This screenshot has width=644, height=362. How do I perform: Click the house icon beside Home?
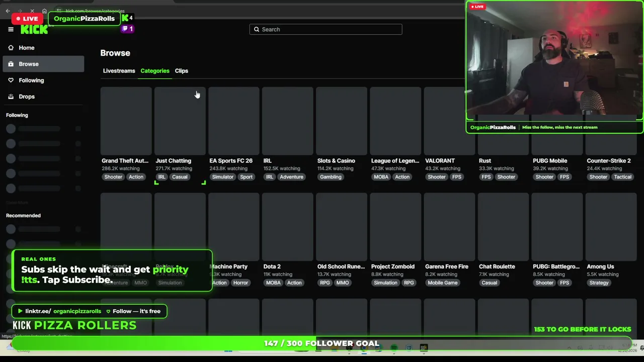[x=11, y=48]
